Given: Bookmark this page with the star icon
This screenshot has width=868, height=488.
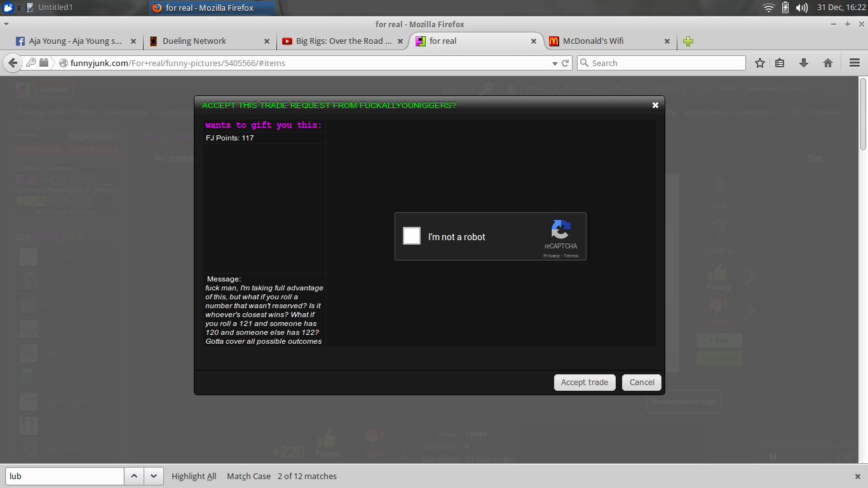Looking at the screenshot, I should click(759, 63).
